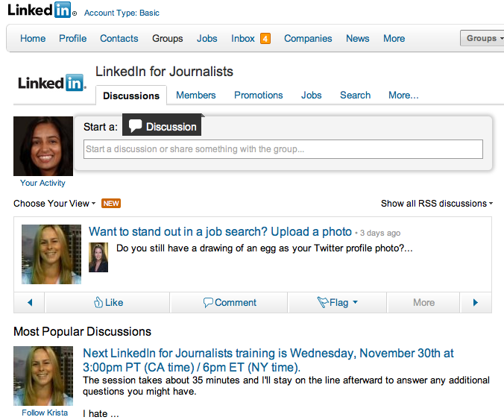Click the 'I hate ...' text snippet
Image resolution: width=504 pixels, height=420 pixels.
pos(101,413)
